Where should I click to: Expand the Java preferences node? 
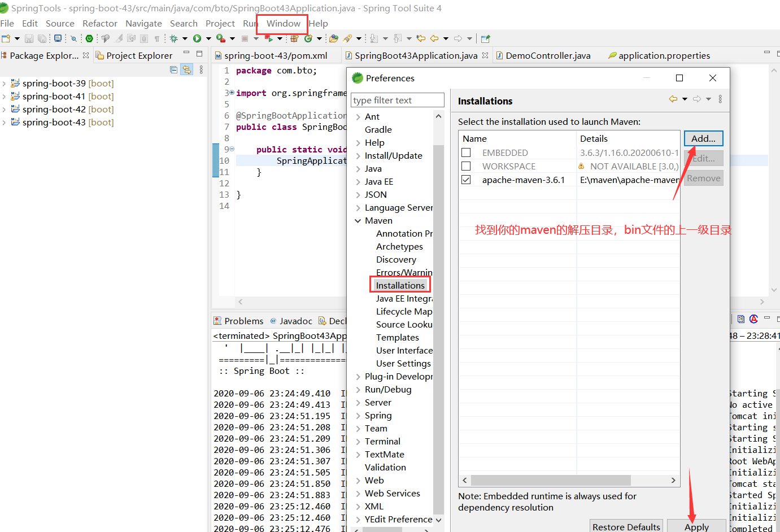[x=358, y=169]
